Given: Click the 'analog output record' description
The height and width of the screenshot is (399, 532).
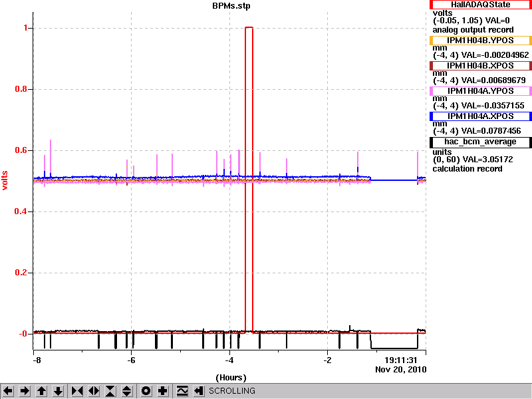Looking at the screenshot, I should pyautogui.click(x=473, y=30).
